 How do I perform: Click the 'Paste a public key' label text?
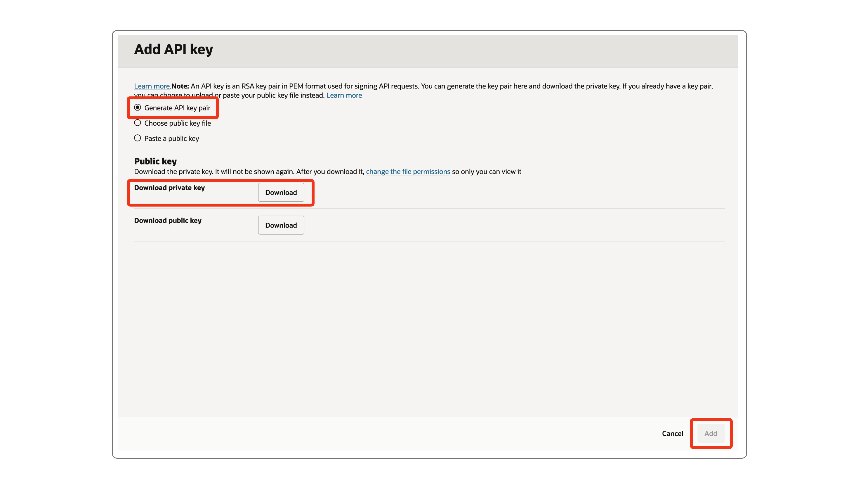pos(171,138)
